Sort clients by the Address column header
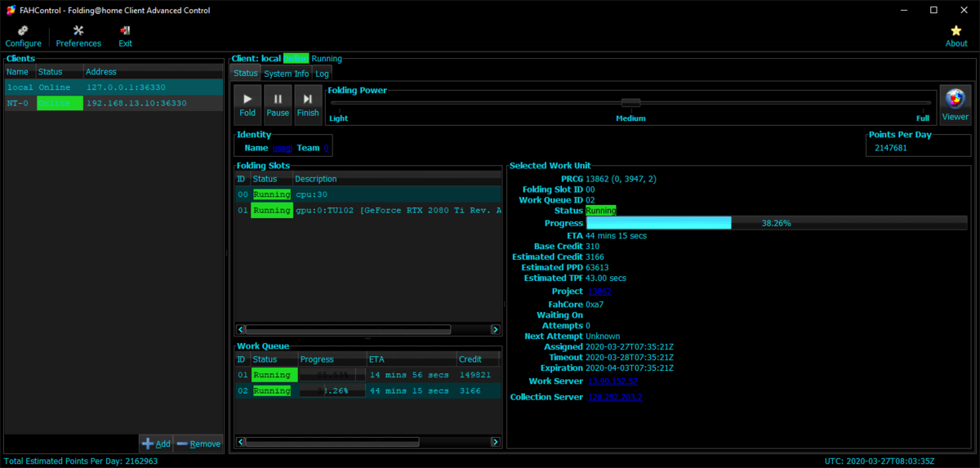 pos(153,72)
